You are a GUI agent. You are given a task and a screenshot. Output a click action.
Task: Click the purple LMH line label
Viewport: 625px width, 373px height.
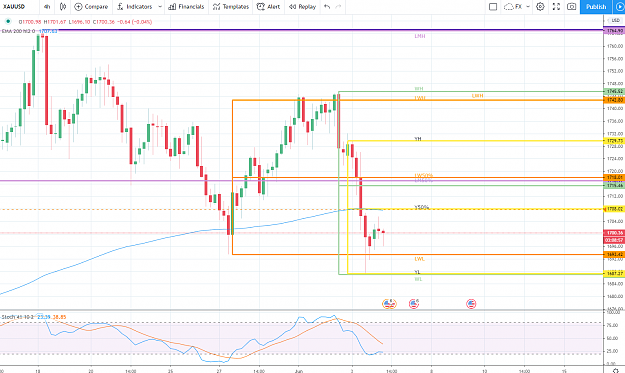pos(420,36)
